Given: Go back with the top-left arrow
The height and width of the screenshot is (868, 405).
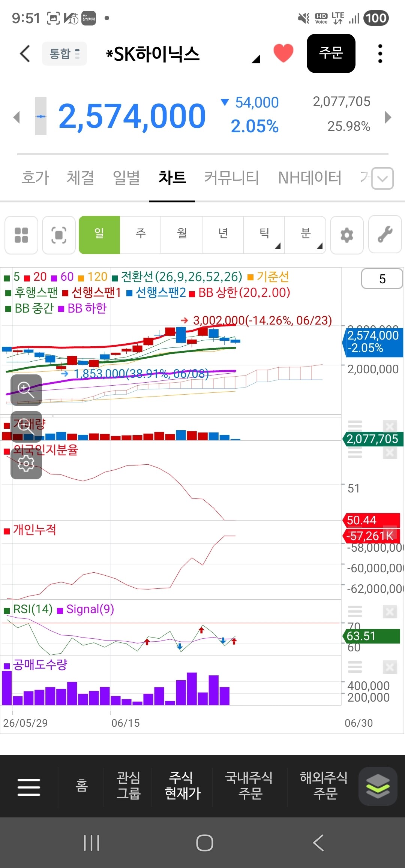Looking at the screenshot, I should pos(25,54).
